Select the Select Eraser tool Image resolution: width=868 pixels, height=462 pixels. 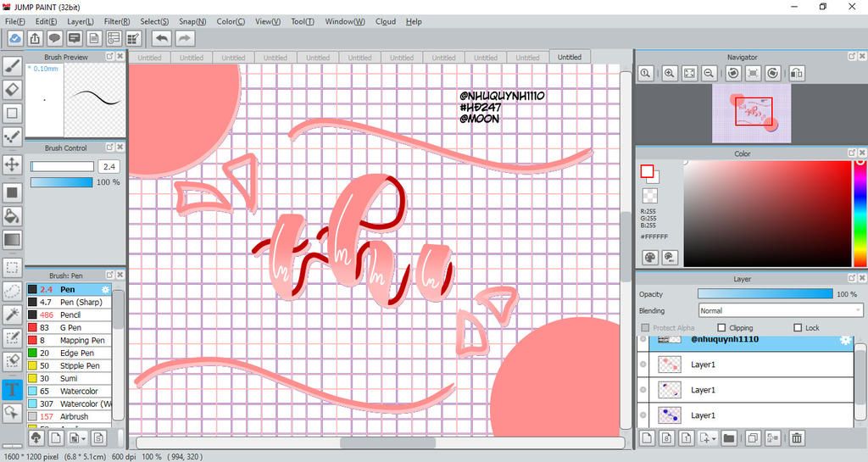(12, 362)
